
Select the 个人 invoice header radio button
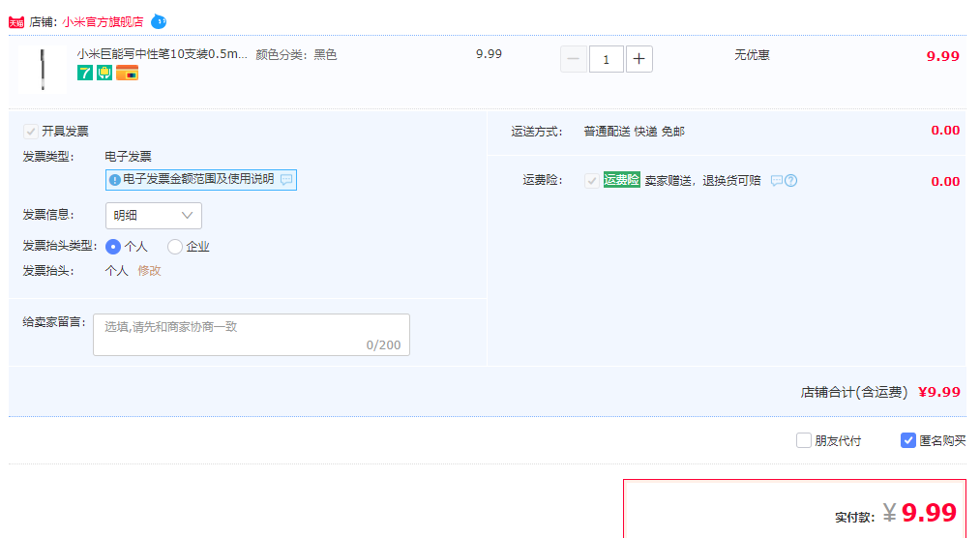pos(113,247)
